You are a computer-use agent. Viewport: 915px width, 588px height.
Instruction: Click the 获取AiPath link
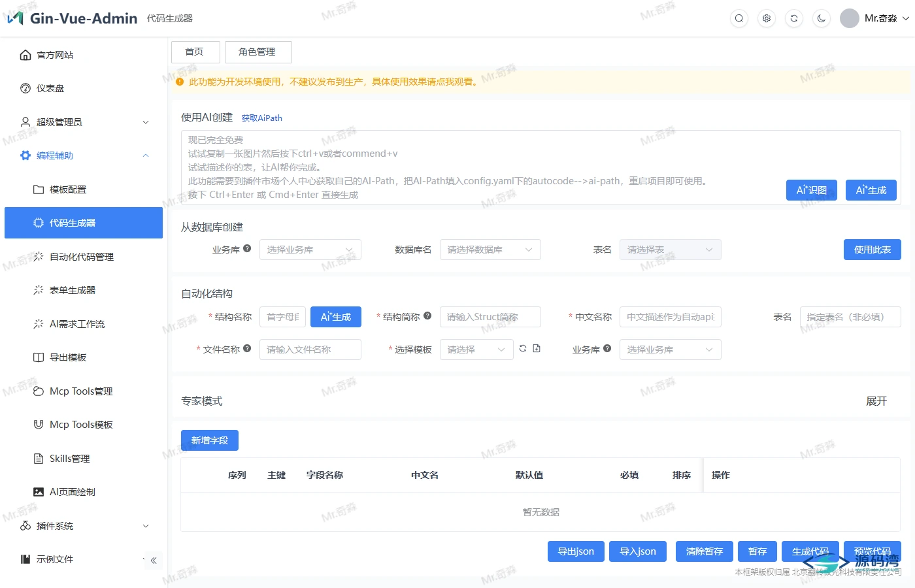pos(261,118)
